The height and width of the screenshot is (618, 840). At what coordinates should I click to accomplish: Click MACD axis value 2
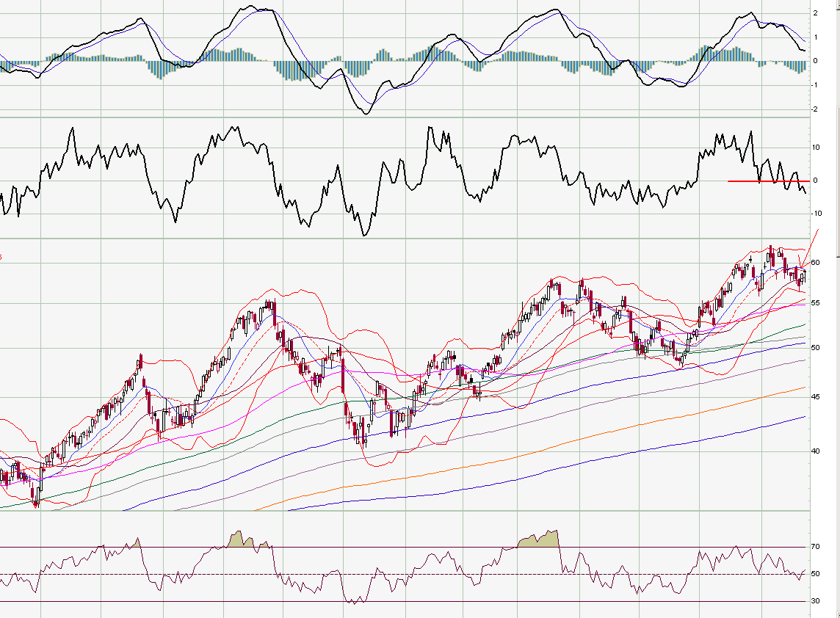[x=815, y=13]
